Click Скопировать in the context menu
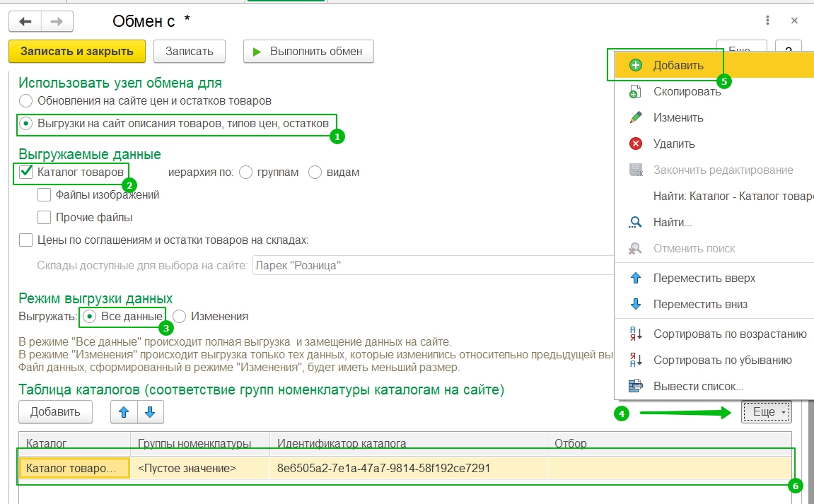This screenshot has height=504, width=814. [x=687, y=92]
